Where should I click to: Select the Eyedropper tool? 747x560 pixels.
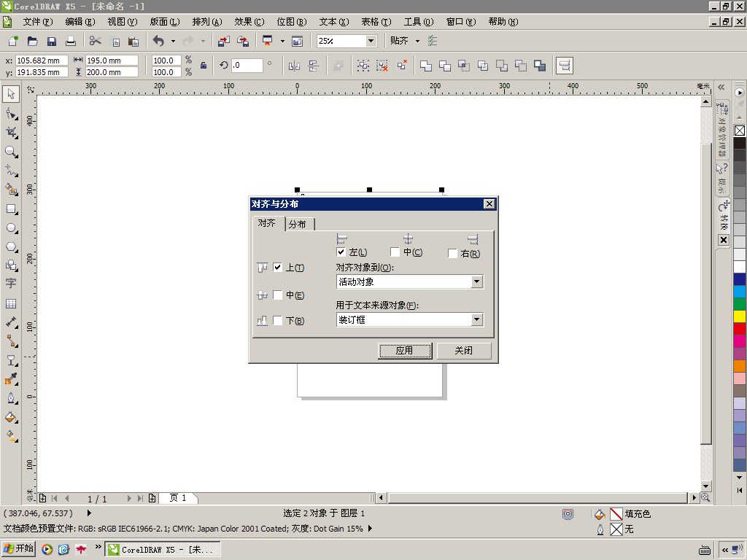tap(11, 379)
